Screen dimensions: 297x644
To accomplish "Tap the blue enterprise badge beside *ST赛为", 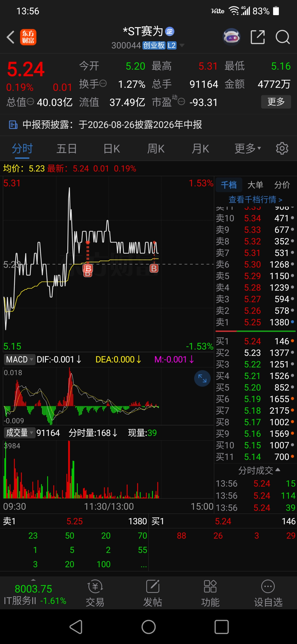I will 170,31.
